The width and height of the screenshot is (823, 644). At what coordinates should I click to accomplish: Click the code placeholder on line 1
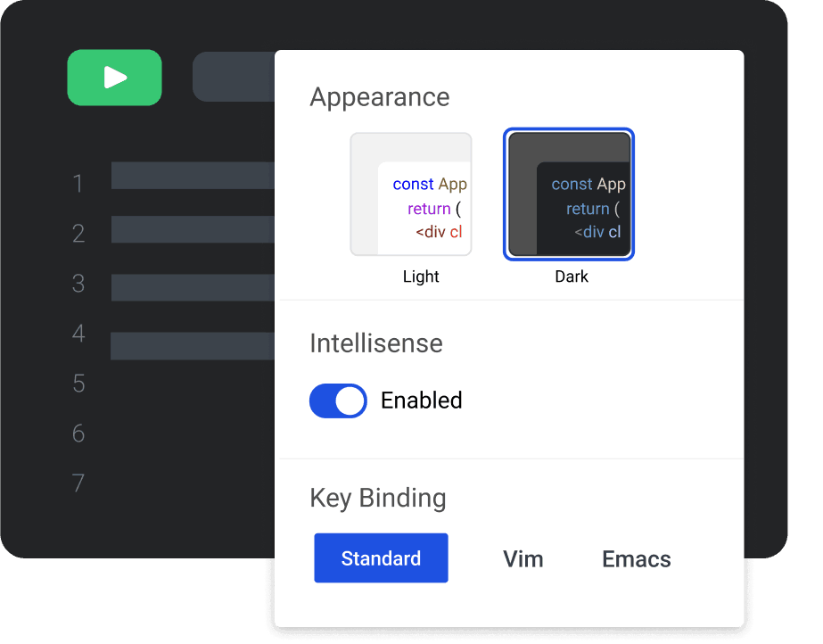193,176
